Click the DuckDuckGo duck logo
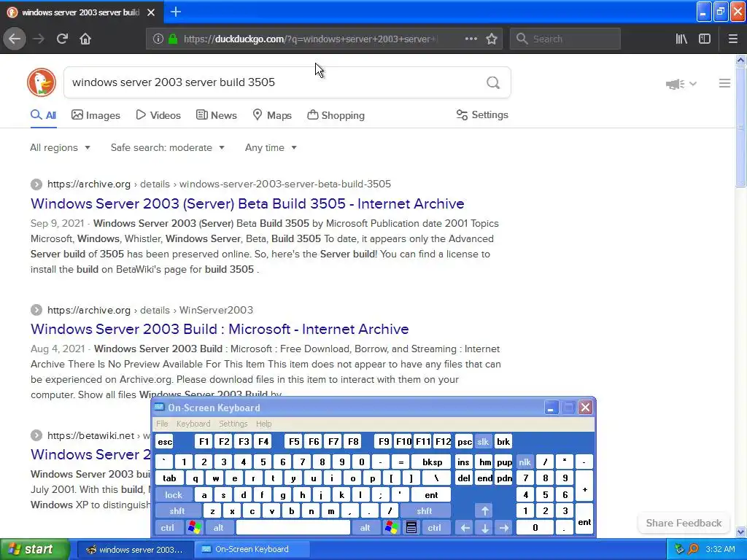The height and width of the screenshot is (560, 747). click(x=42, y=82)
